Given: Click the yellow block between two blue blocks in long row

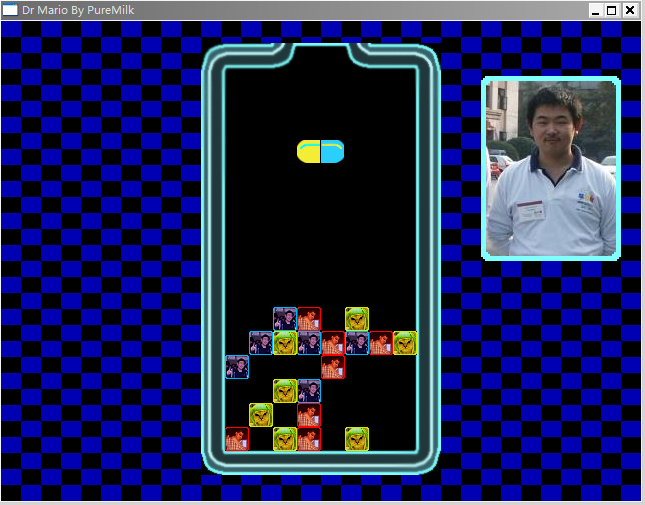Looking at the screenshot, I should point(285,343).
